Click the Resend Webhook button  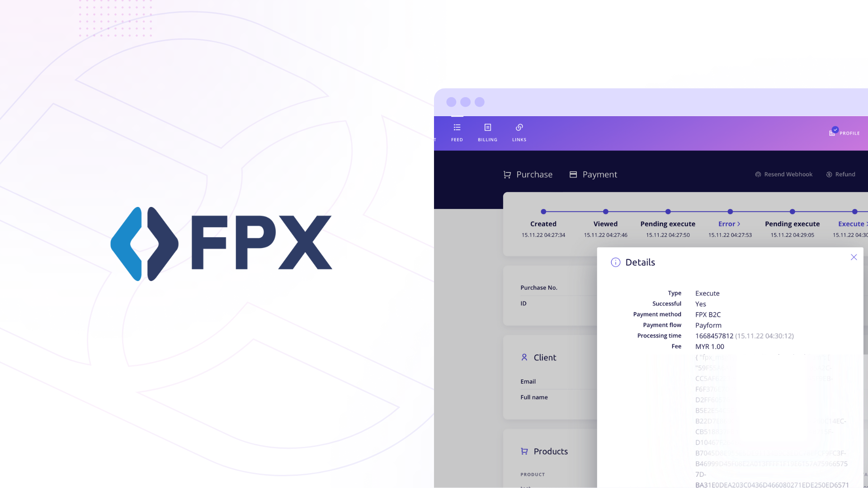click(x=783, y=174)
